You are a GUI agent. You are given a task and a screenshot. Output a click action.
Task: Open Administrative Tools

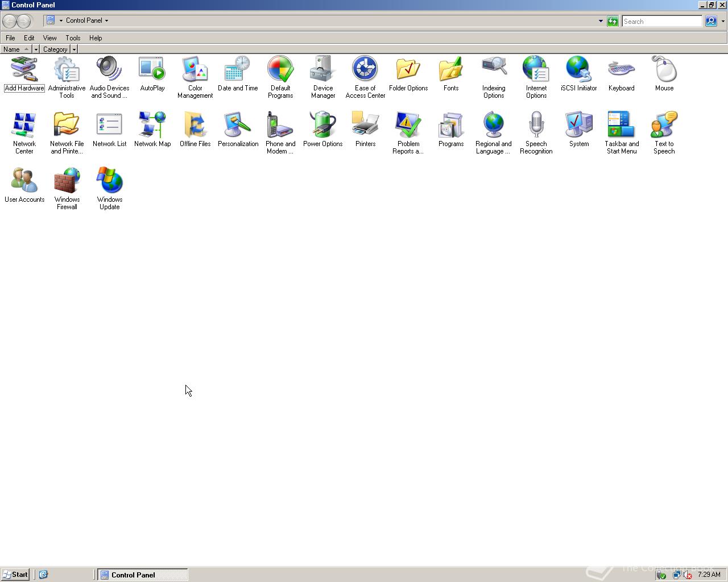coord(67,77)
